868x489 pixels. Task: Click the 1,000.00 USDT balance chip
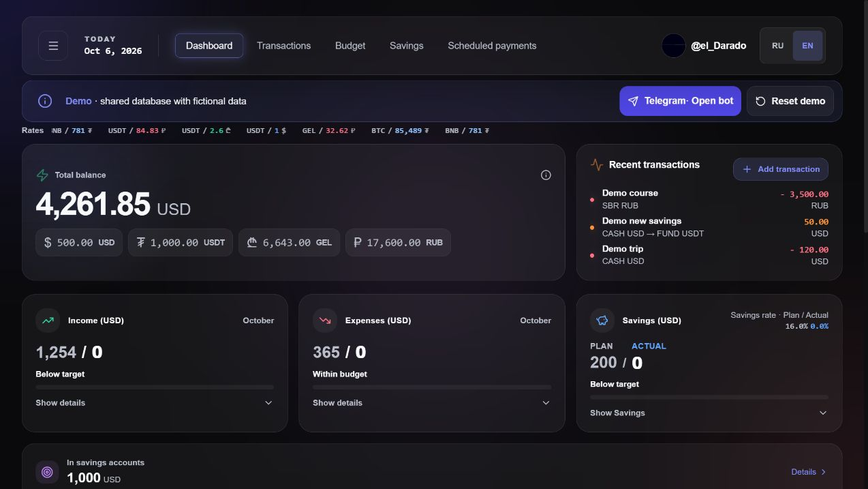pyautogui.click(x=181, y=242)
